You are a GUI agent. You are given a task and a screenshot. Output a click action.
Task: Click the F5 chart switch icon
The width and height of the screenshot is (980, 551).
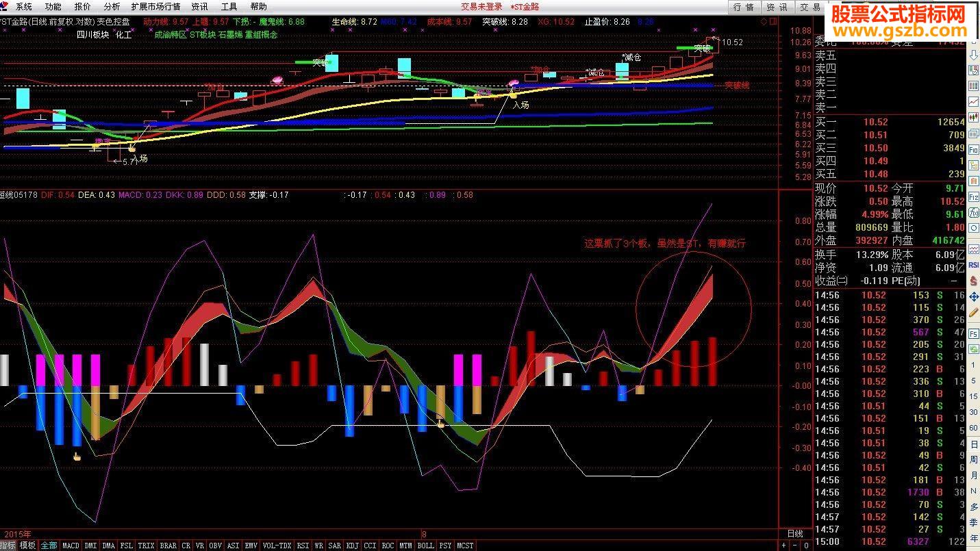point(974,334)
